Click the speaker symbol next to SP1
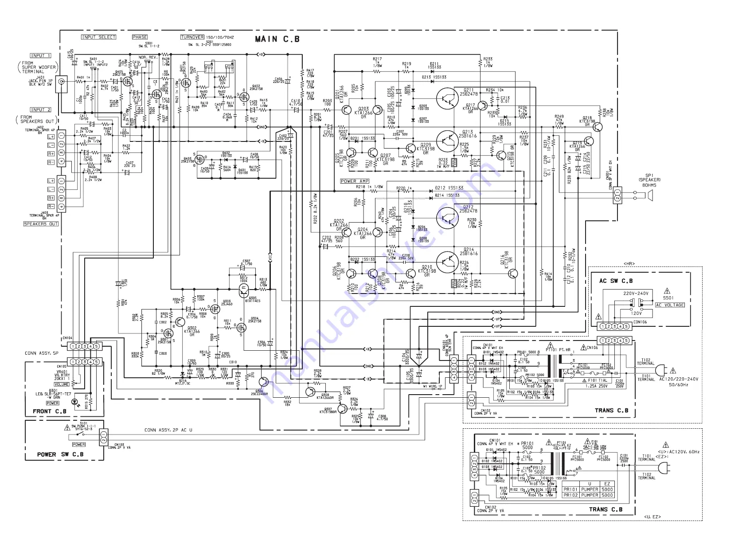Screen dimensions: 754x560 click(x=649, y=196)
